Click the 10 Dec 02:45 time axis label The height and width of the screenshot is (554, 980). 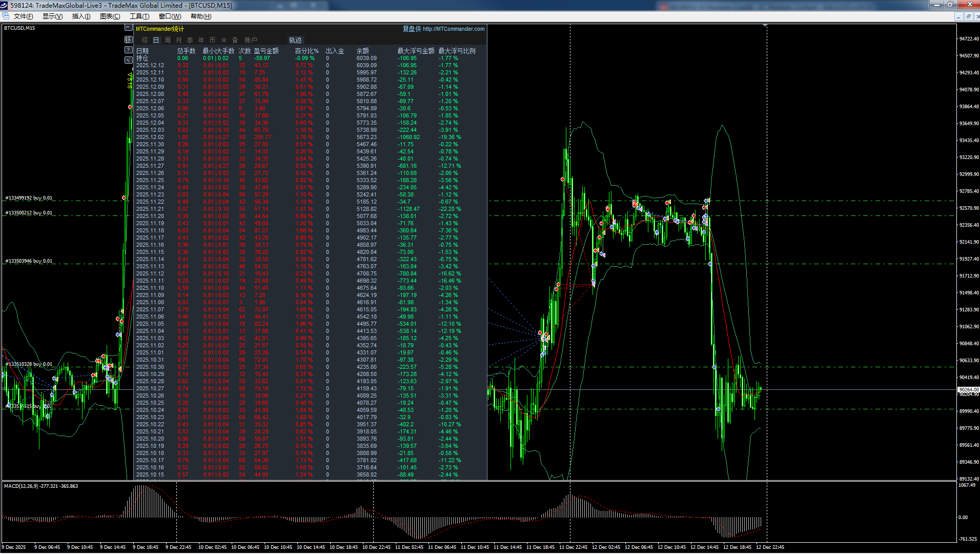tap(212, 547)
